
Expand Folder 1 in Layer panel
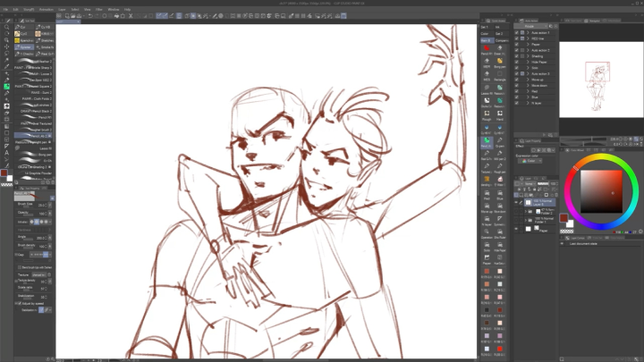tap(525, 221)
